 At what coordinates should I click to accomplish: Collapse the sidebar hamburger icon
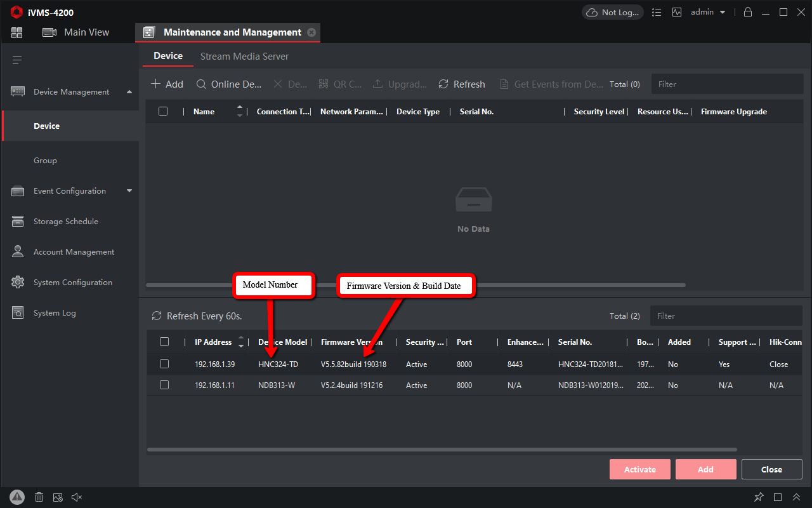click(17, 60)
